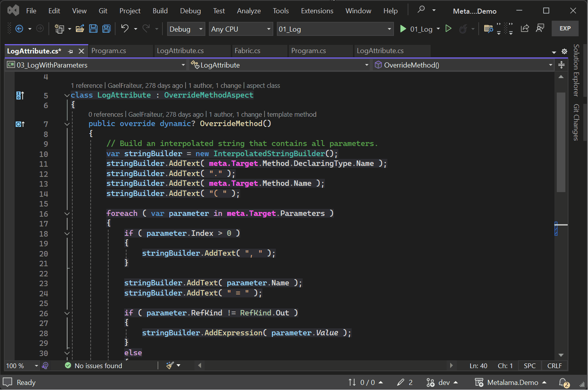Pin the LogAttribute.cs* tab
This screenshot has height=390, width=588.
point(71,51)
